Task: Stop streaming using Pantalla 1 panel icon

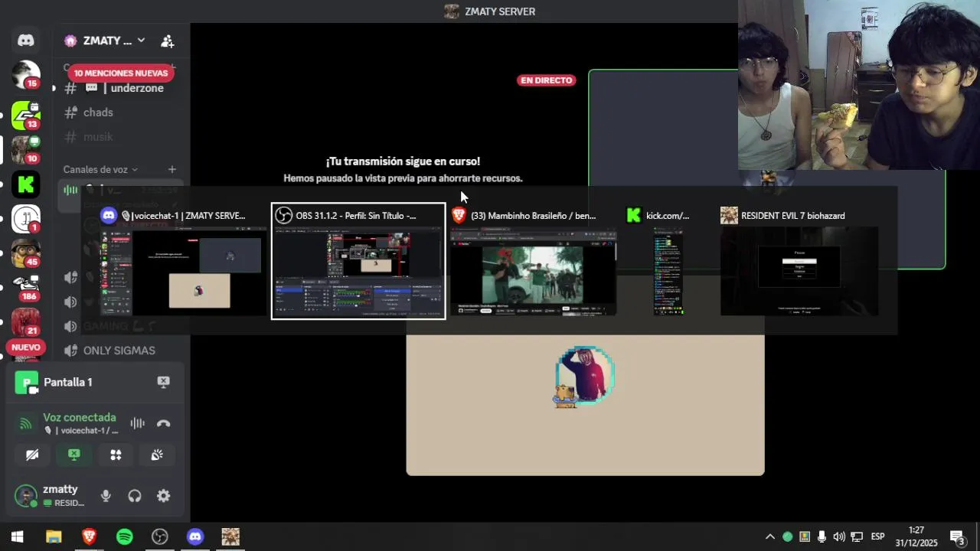Action: (163, 382)
